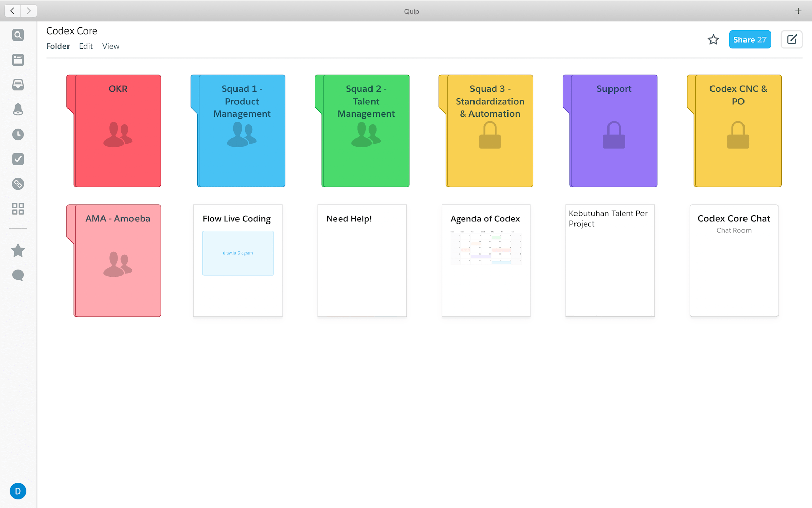Image resolution: width=812 pixels, height=508 pixels.
Task: Open Squad 3 - Standardization & Automation folder
Action: [486, 131]
